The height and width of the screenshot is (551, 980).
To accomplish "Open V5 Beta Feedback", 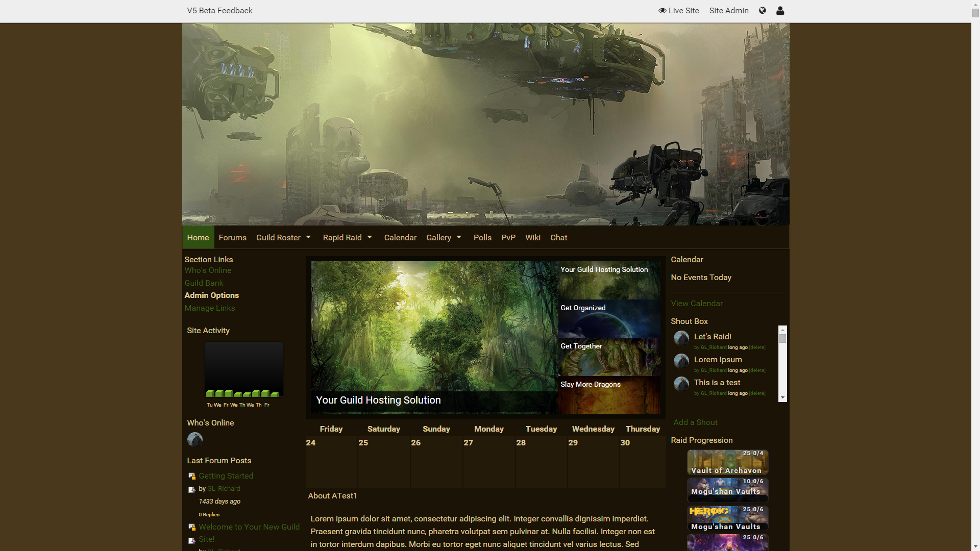I will [x=219, y=10].
